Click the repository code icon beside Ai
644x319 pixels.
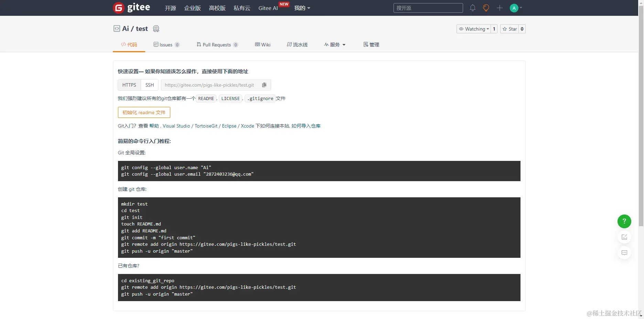point(117,29)
